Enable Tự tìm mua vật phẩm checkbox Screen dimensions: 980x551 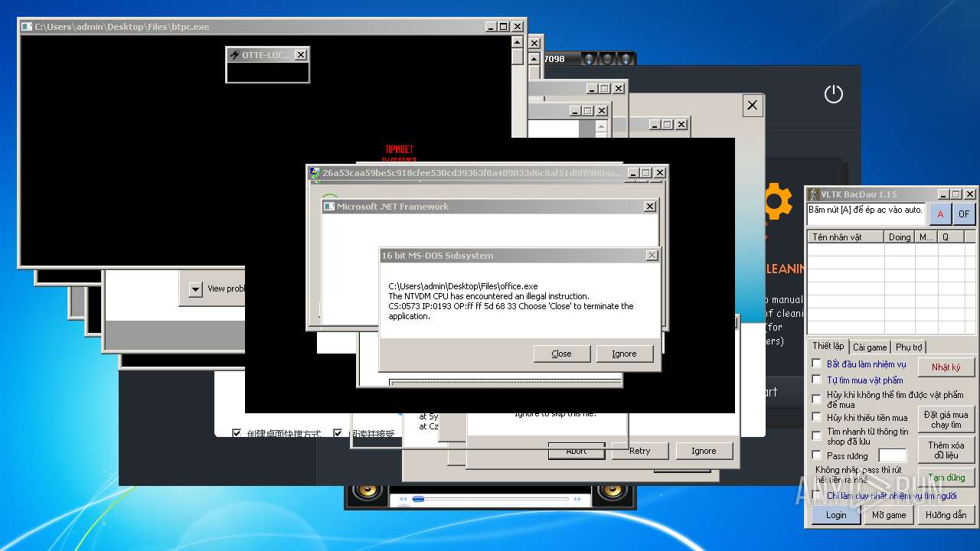click(x=817, y=379)
